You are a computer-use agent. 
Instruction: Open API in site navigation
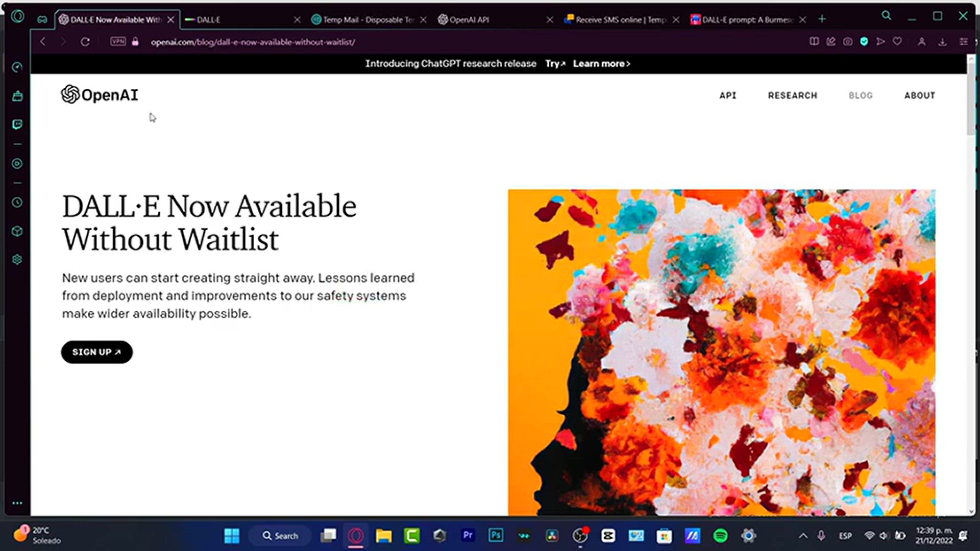[728, 95]
